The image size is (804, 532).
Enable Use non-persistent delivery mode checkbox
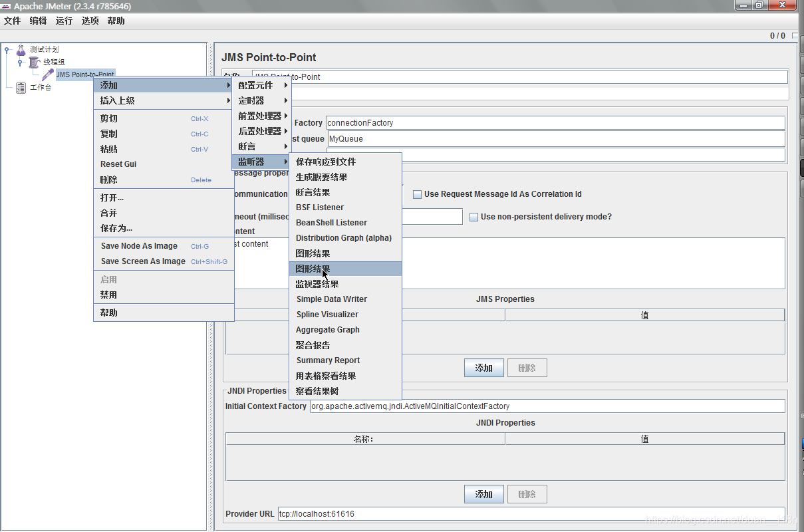coord(474,217)
